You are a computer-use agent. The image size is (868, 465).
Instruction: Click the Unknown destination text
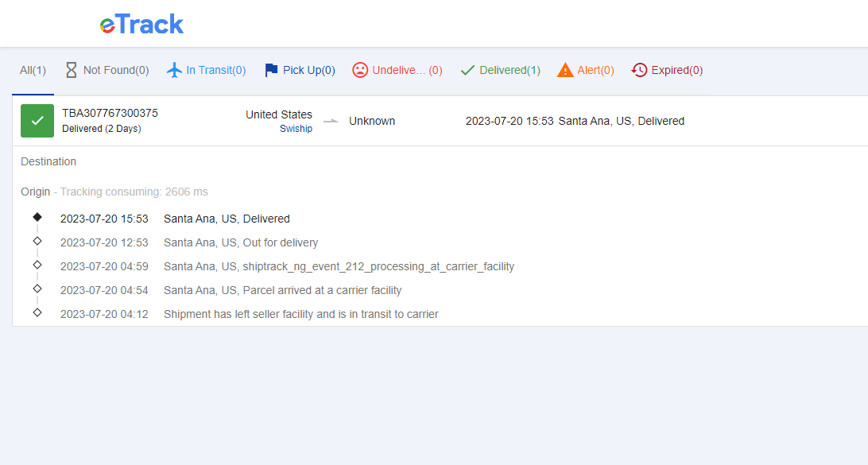[372, 121]
